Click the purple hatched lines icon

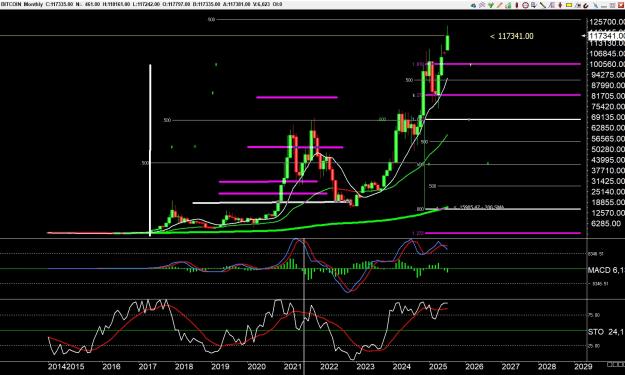pyautogui.click(x=482, y=5)
